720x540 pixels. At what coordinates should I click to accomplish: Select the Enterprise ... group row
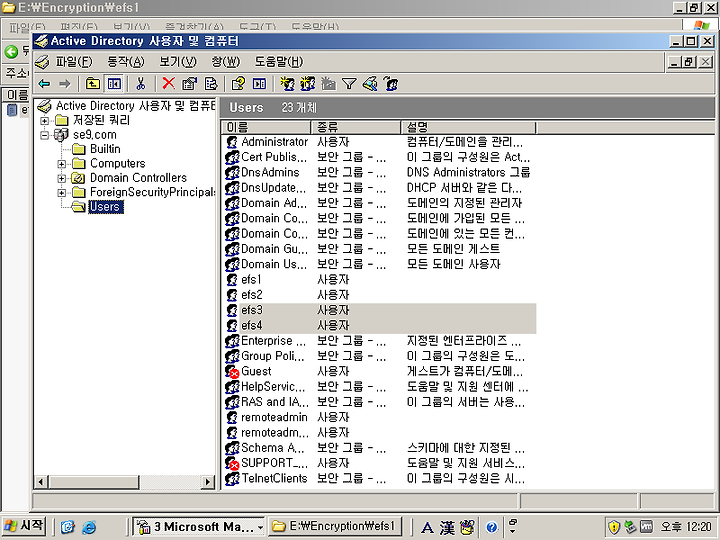[x=380, y=341]
